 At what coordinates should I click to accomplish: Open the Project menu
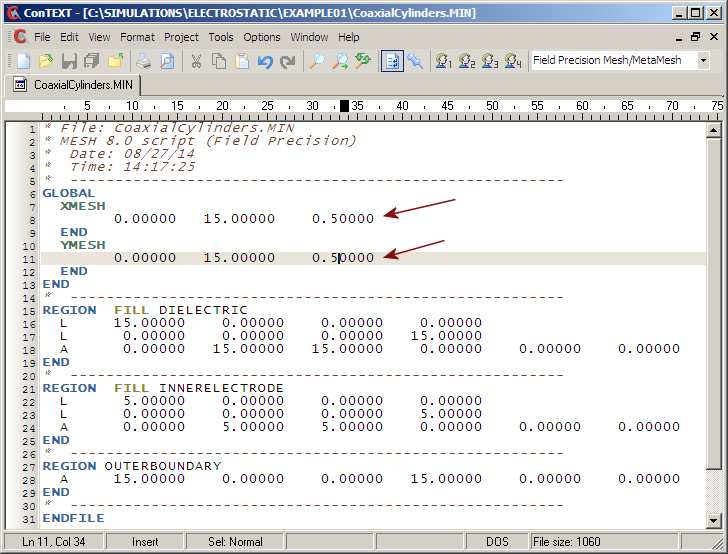181,37
